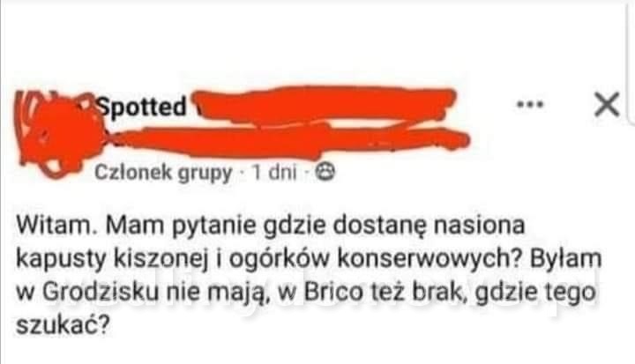The image size is (635, 364).
Task: Click the Członek grupy label
Action: click(x=163, y=173)
